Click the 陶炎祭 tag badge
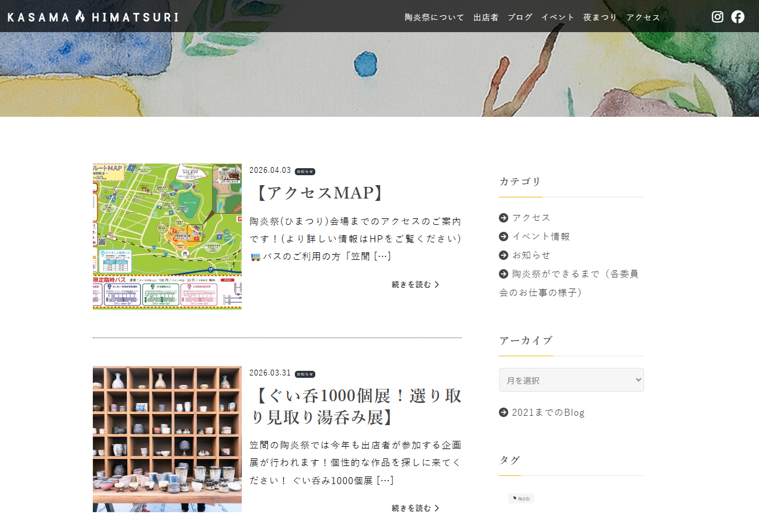Image resolution: width=759 pixels, height=532 pixels. click(521, 499)
